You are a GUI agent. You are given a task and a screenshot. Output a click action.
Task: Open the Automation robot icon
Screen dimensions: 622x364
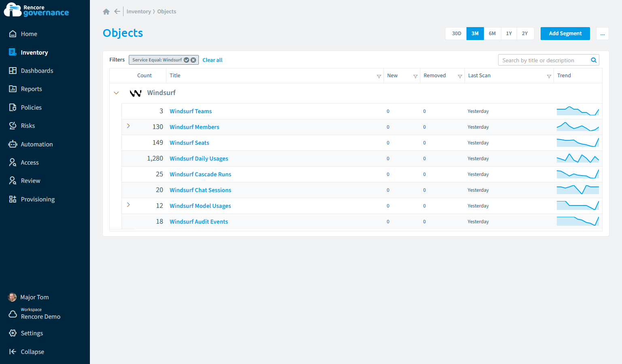coord(13,144)
